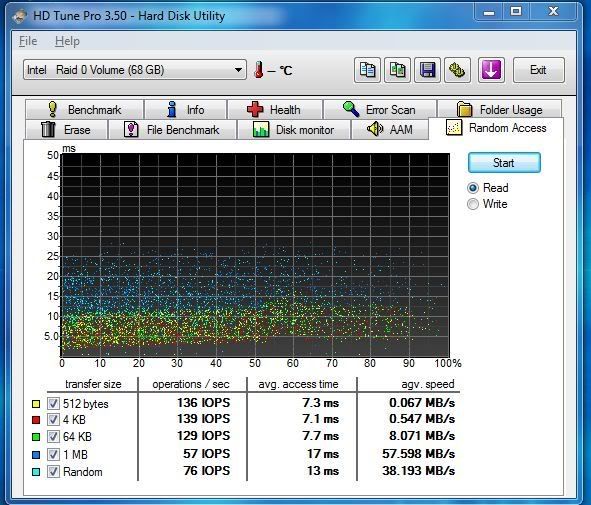Click the '57.598 MB/s' speed value
Image resolution: width=591 pixels, height=505 pixels.
tap(418, 453)
